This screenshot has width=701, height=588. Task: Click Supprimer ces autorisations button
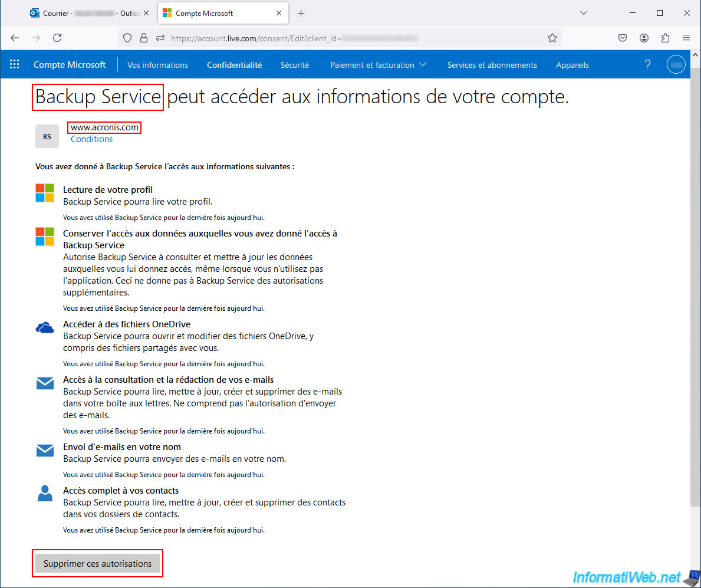pyautogui.click(x=97, y=563)
